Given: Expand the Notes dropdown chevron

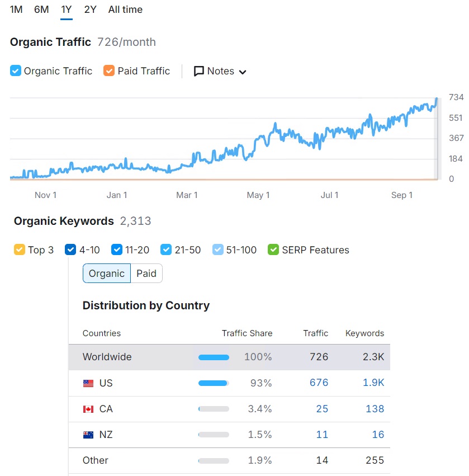Looking at the screenshot, I should tap(243, 72).
